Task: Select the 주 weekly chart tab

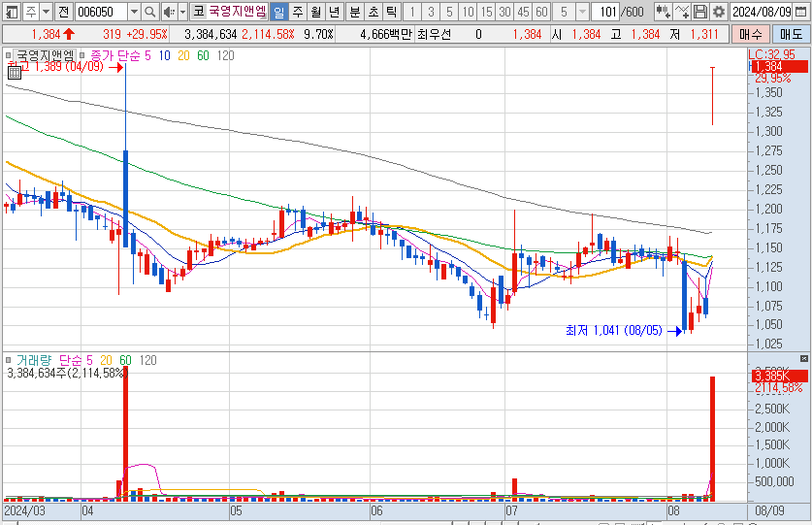Action: [297, 12]
